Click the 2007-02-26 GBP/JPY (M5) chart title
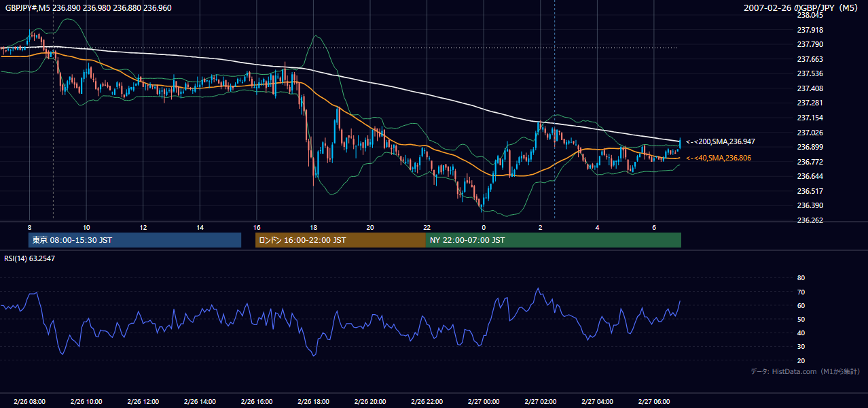Image resolution: width=868 pixels, height=408 pixels. (801, 8)
